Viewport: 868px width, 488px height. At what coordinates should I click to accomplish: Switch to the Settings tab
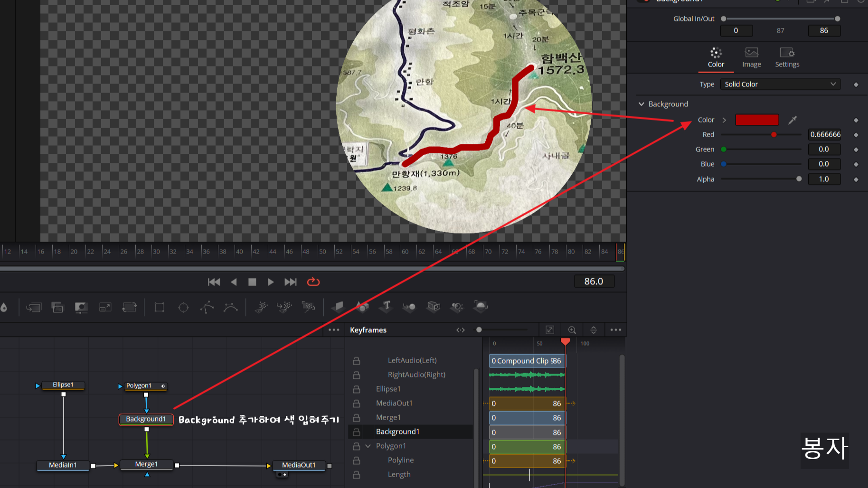[787, 58]
